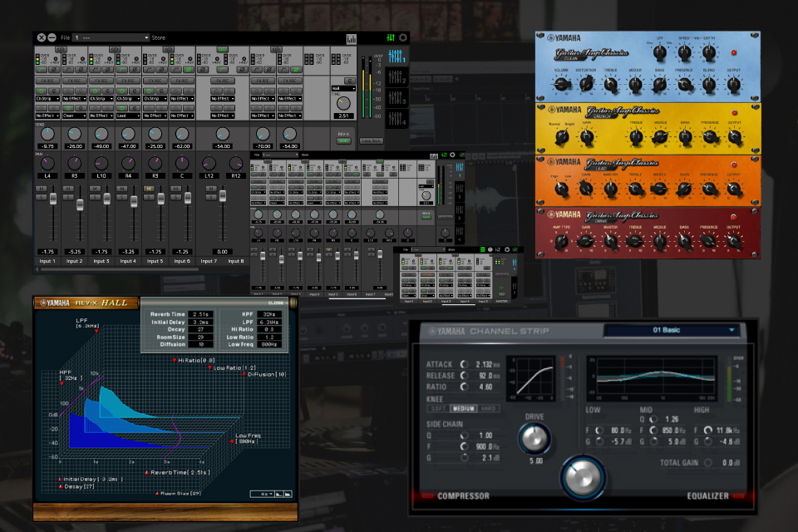The width and height of the screenshot is (798, 532).
Task: Click the green mixer view icon
Action: tap(391, 38)
